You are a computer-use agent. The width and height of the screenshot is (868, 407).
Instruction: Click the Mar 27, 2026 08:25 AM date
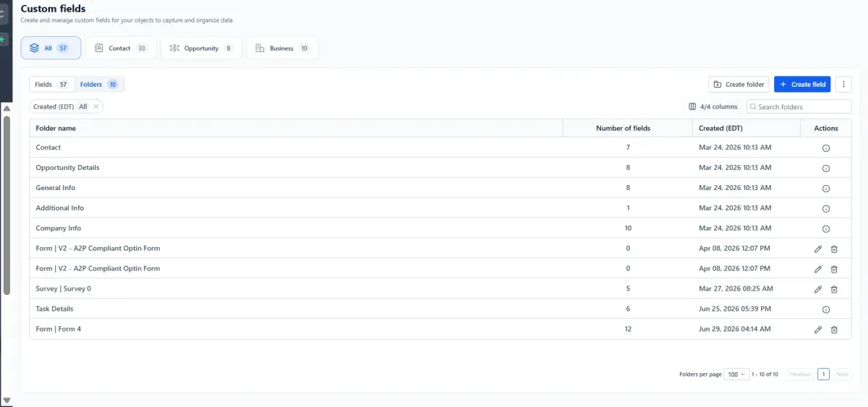(736, 289)
